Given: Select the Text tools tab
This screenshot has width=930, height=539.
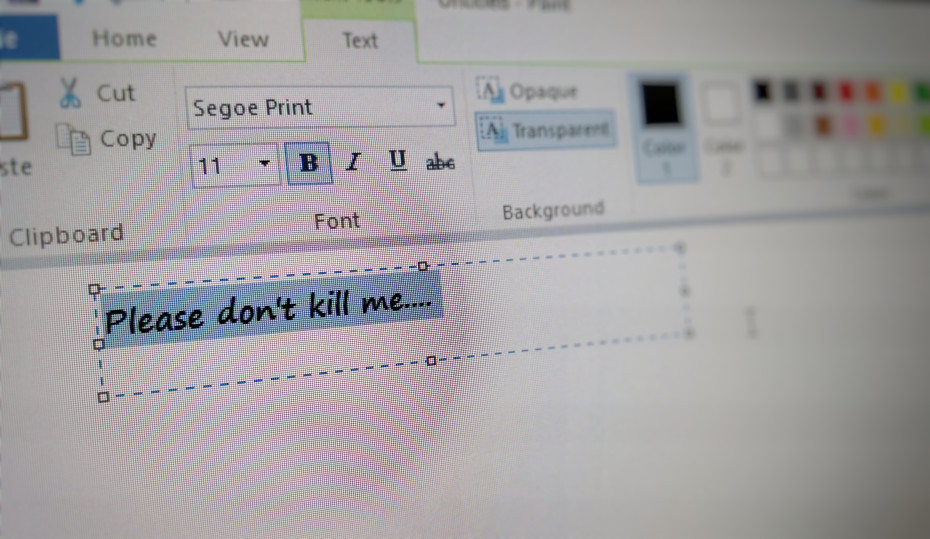Looking at the screenshot, I should (x=360, y=40).
